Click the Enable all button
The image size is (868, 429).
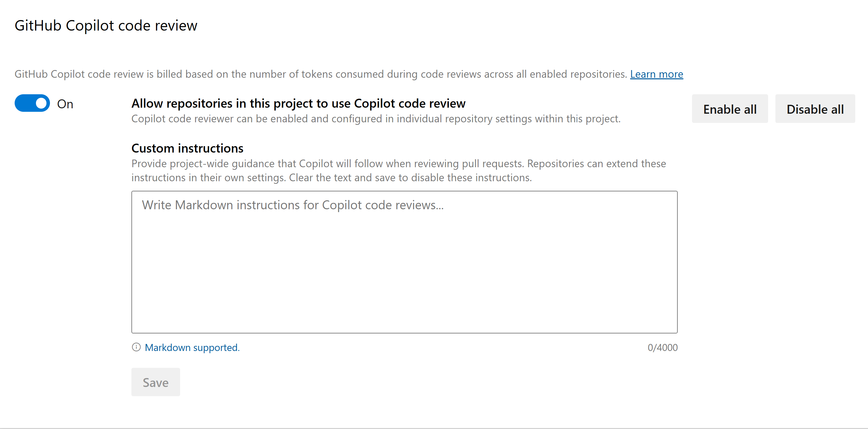click(730, 109)
